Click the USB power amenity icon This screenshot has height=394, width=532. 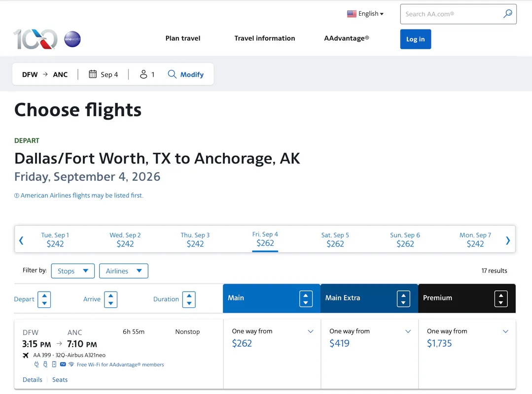coord(45,364)
